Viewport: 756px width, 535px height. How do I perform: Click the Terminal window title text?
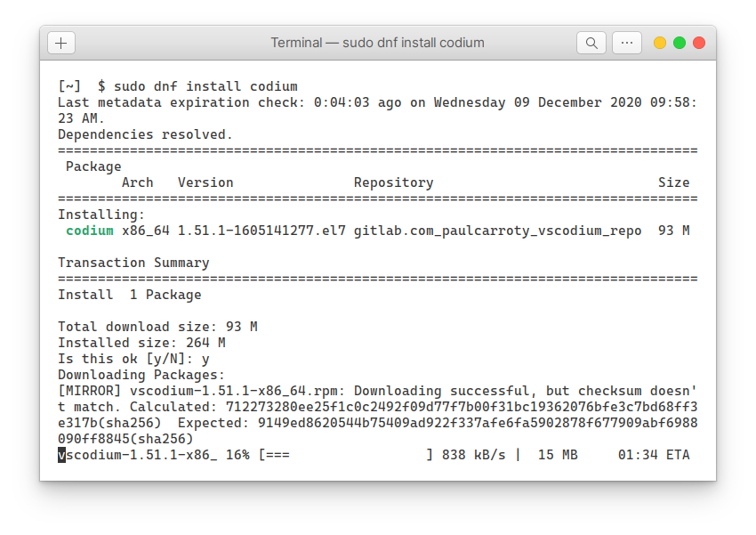pyautogui.click(x=377, y=42)
